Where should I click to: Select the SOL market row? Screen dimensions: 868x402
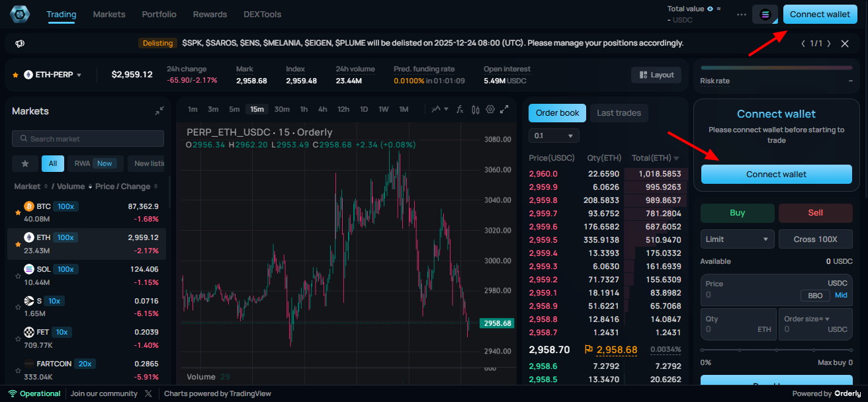pos(87,276)
